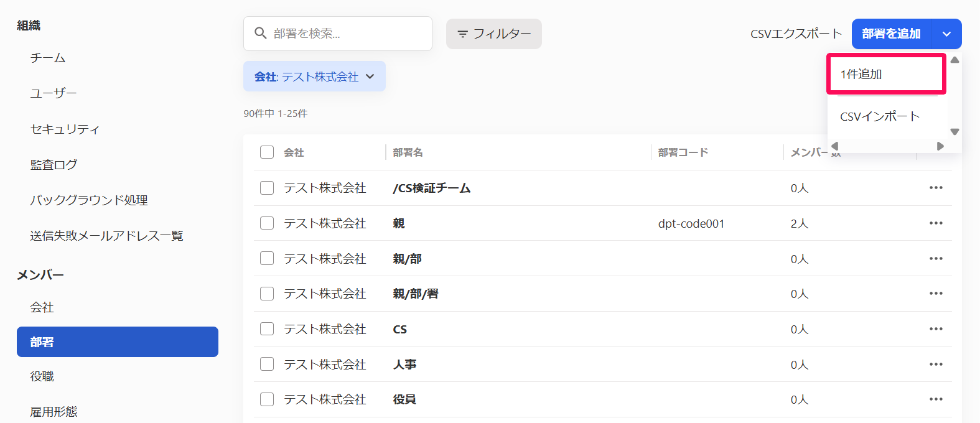Click the search magnifier icon
The height and width of the screenshot is (423, 980).
[x=261, y=33]
